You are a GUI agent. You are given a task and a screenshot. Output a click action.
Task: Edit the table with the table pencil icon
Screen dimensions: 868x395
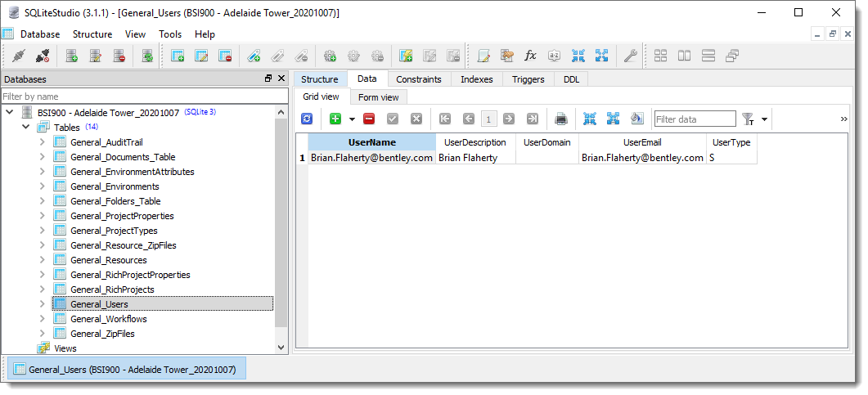pyautogui.click(x=201, y=56)
